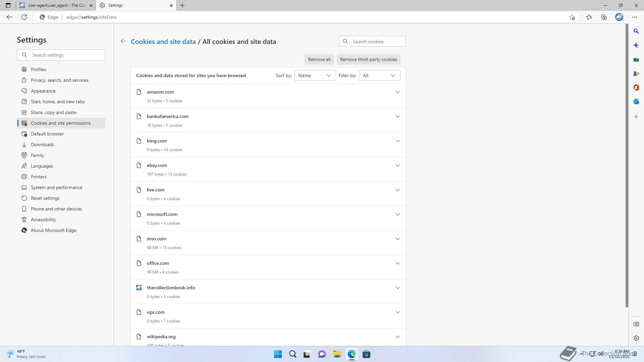Open Task View on taskbar
This screenshot has height=362, width=644.
pos(307,354)
